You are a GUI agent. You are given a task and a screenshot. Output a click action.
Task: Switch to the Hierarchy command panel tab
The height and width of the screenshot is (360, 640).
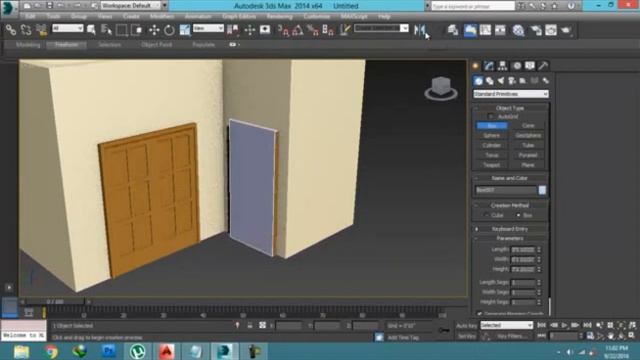click(502, 66)
